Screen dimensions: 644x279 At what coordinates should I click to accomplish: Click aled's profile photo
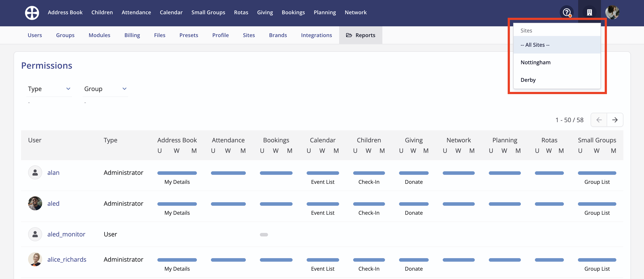tap(35, 203)
